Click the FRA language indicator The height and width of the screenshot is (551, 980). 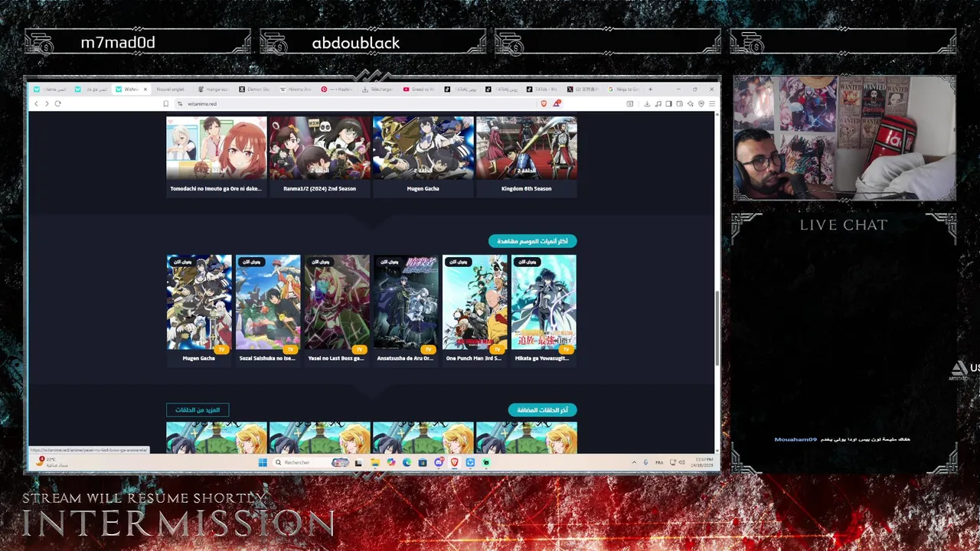click(659, 462)
